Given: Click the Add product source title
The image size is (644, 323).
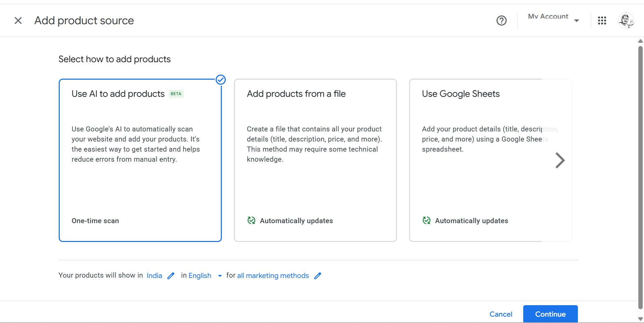Looking at the screenshot, I should (x=84, y=21).
